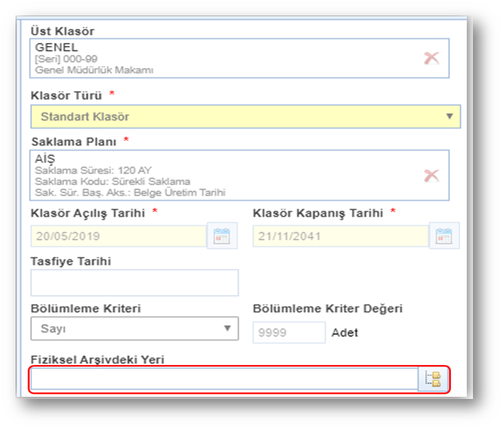Focus the Fiziksel Arşivdeki Yeri text box
Screen dimensions: 504x430
point(224,380)
